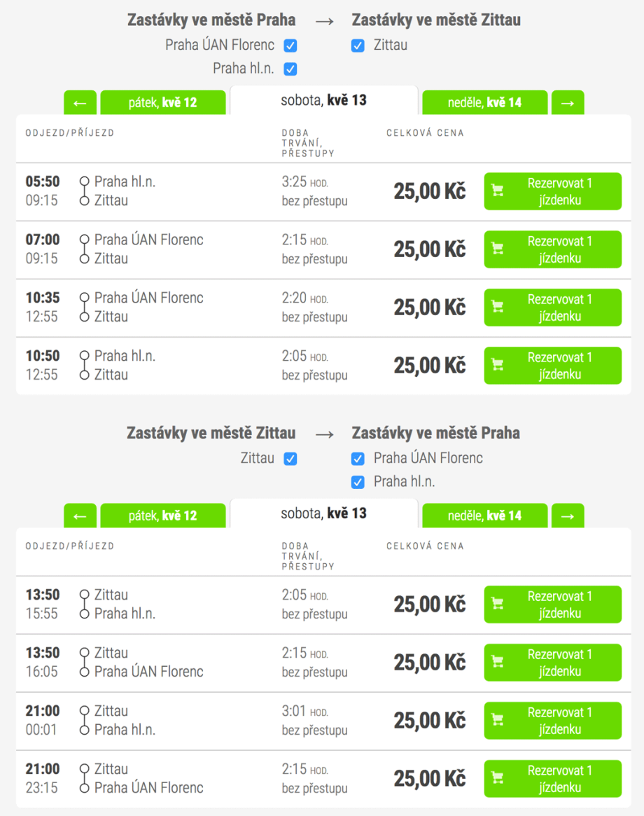644x816 pixels.
Task: Click cart icon for Zittau trip arriving 16:05
Action: (498, 663)
